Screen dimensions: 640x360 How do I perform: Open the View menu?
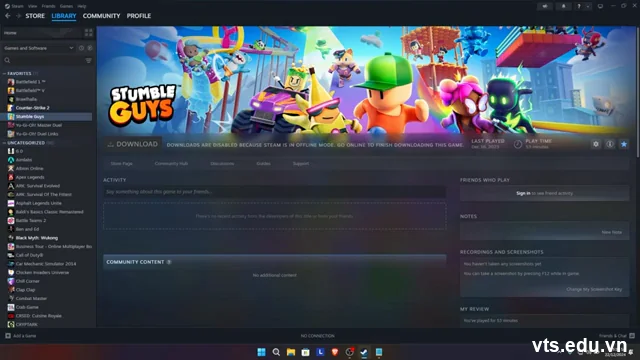click(x=33, y=6)
